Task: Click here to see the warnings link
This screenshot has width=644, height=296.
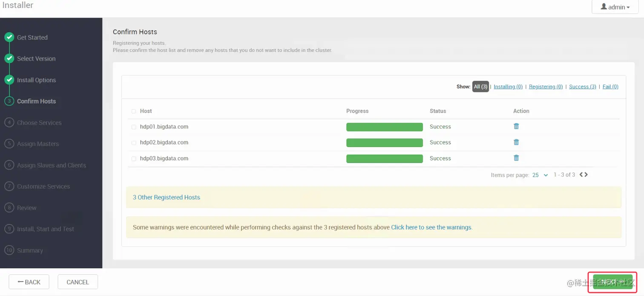Action: click(431, 227)
